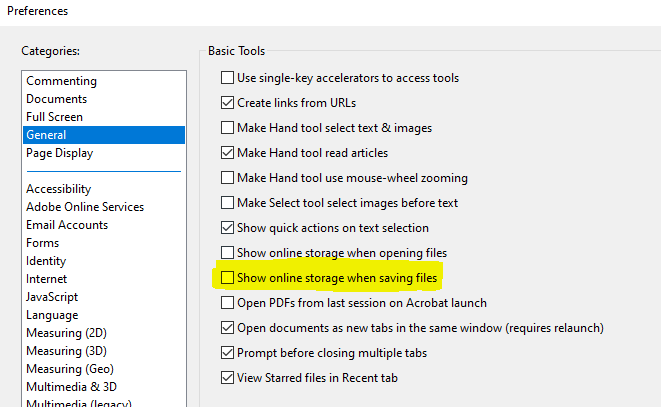This screenshot has width=661, height=407.
Task: Open Adobe Online Services category
Action: (85, 207)
